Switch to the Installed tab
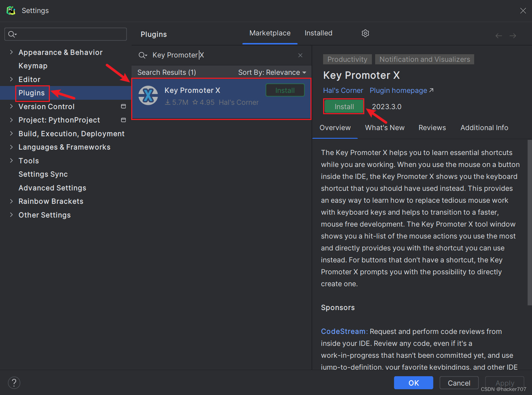 click(x=318, y=33)
